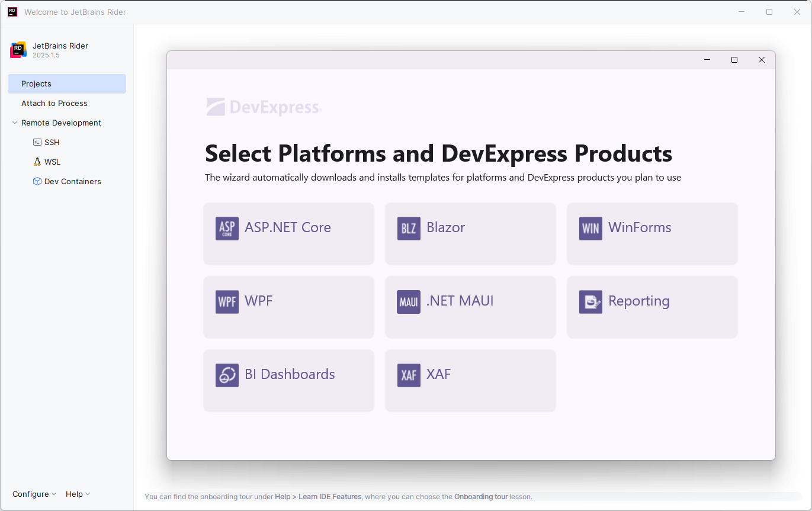This screenshot has width=812, height=511.
Task: Collapse the Remote Development section
Action: pos(14,123)
